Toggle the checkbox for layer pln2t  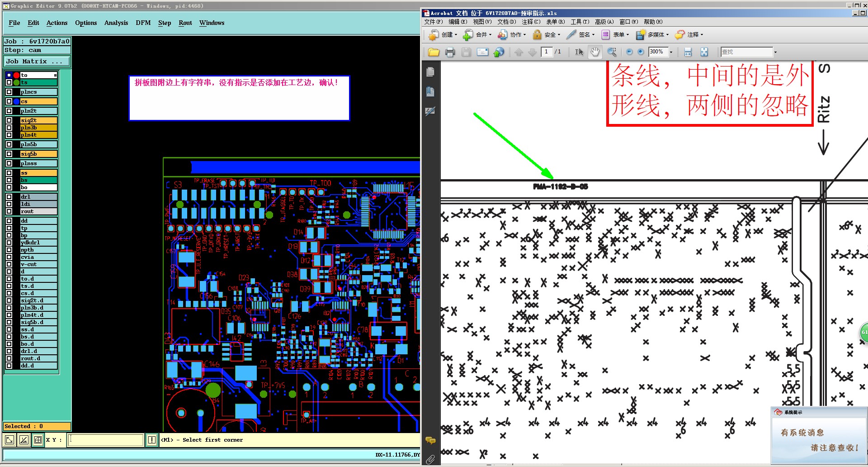pos(9,111)
